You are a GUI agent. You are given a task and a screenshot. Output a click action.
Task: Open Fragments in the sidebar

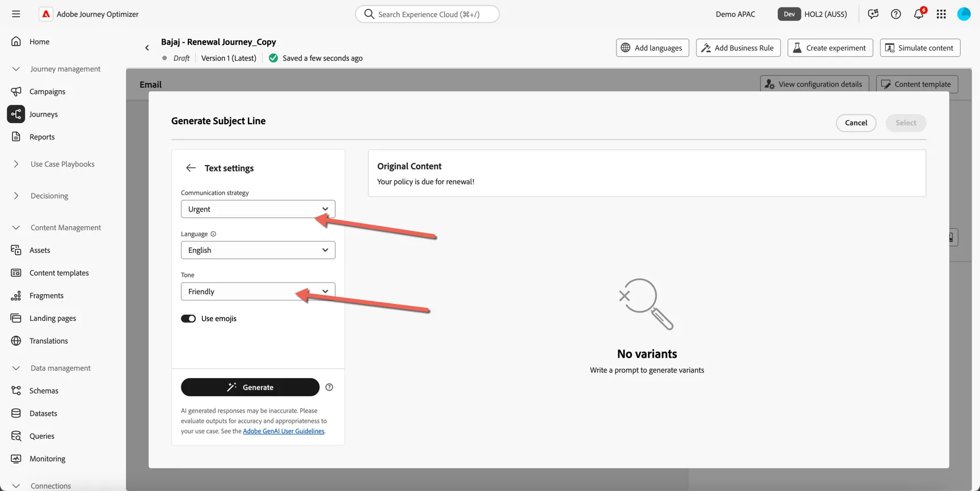point(47,295)
